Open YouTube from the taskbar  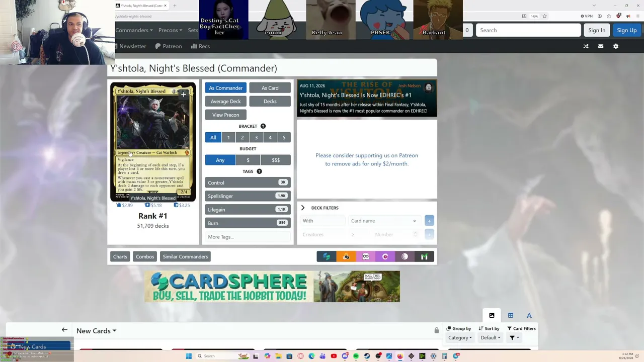tap(334, 356)
